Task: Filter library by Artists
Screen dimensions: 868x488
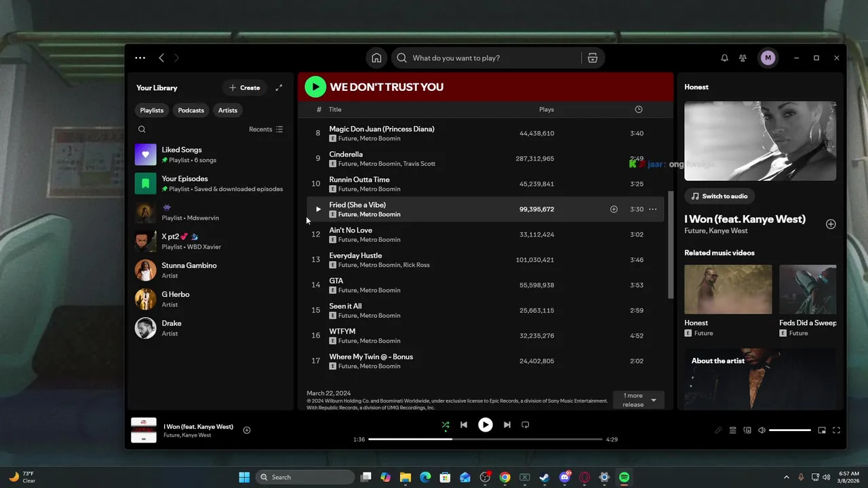Action: pyautogui.click(x=228, y=110)
